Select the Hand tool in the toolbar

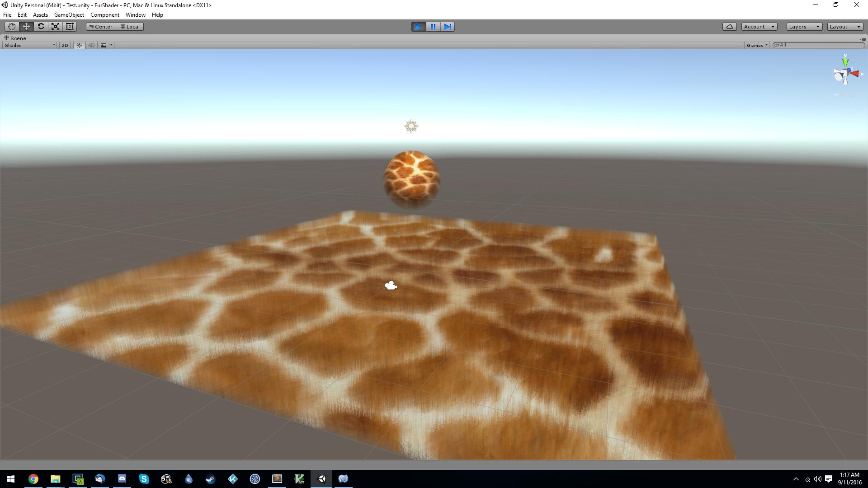(x=11, y=26)
